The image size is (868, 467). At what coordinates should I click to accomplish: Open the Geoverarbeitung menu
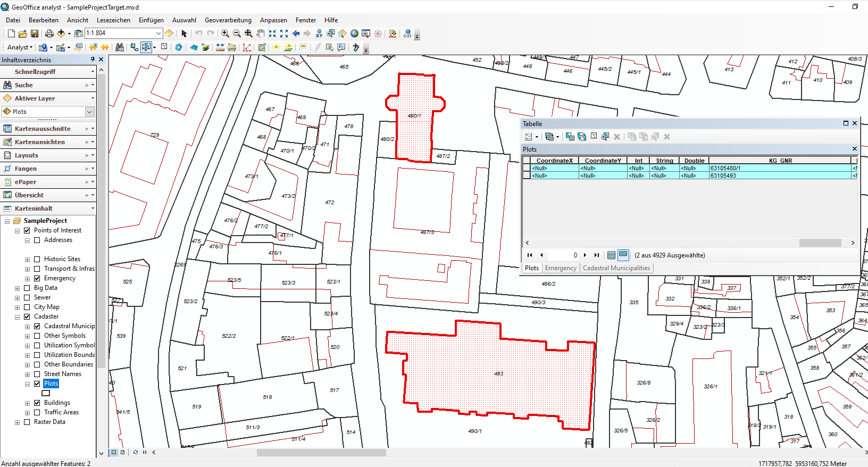click(228, 20)
